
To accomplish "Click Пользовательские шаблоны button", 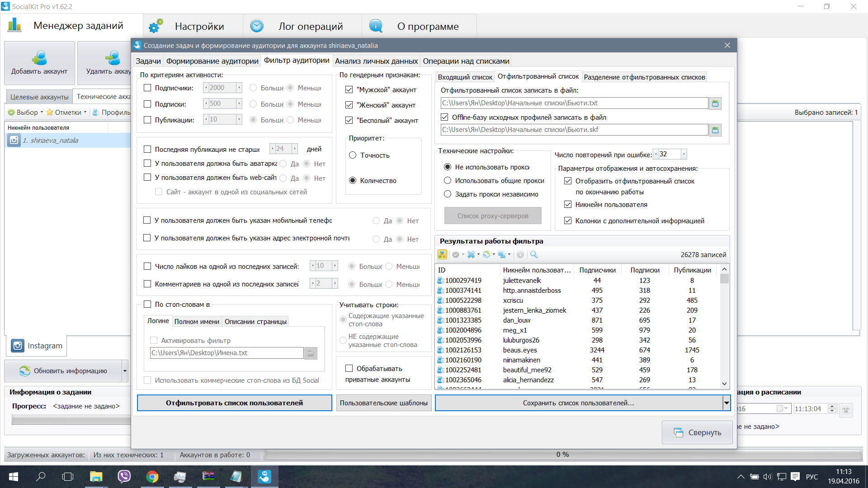I will (x=383, y=403).
